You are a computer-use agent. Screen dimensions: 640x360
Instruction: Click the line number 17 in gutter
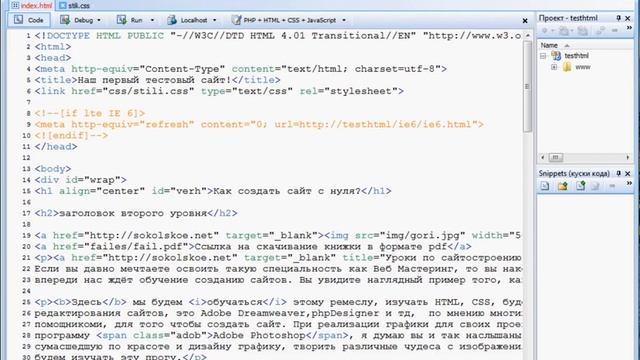(27, 213)
